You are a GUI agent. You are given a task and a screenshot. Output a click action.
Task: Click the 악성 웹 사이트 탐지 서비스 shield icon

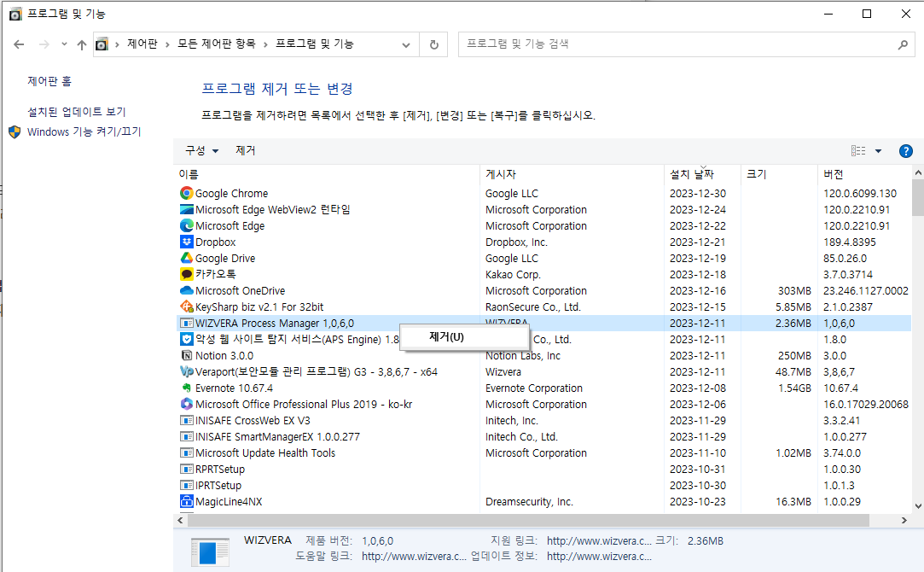click(x=186, y=339)
